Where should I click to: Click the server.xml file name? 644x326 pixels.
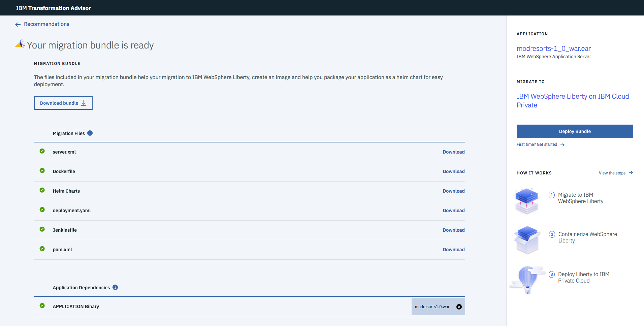[64, 152]
